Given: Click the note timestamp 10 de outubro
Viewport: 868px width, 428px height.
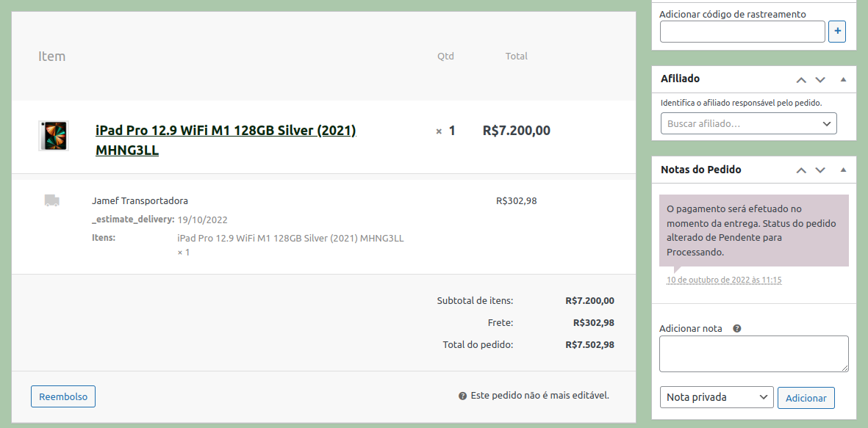Looking at the screenshot, I should 724,280.
